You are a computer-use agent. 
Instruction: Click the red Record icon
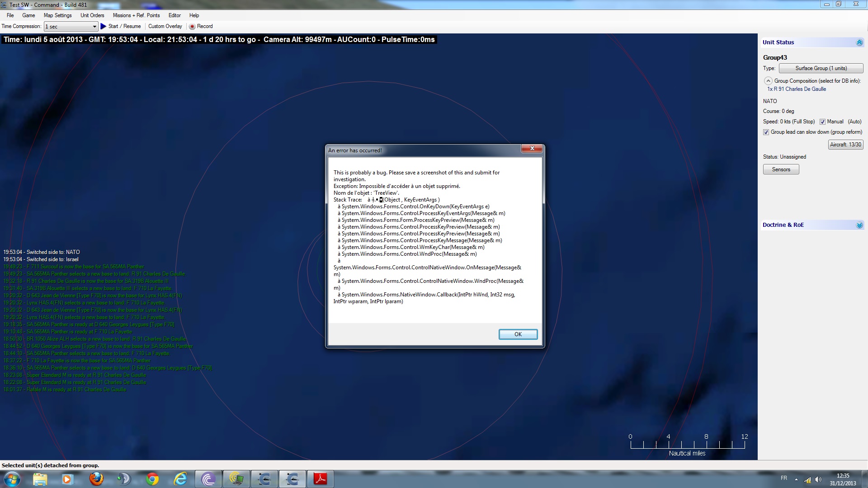[x=192, y=27]
